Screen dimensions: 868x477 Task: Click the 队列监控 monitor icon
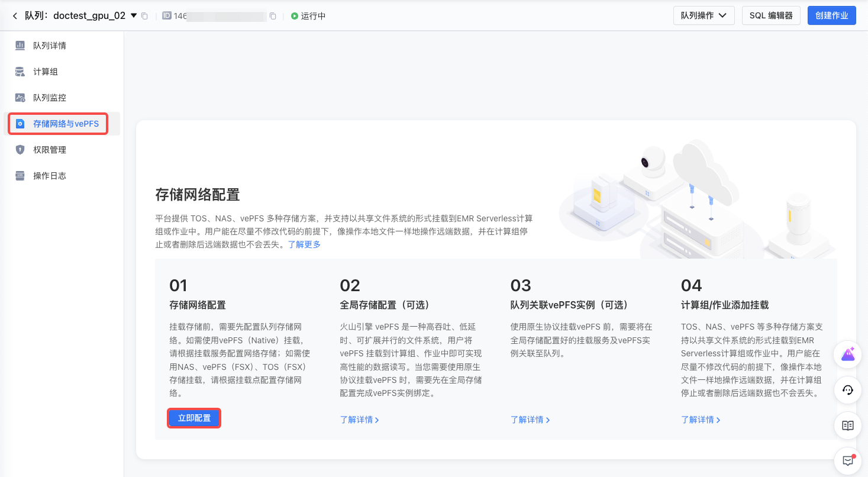[20, 98]
